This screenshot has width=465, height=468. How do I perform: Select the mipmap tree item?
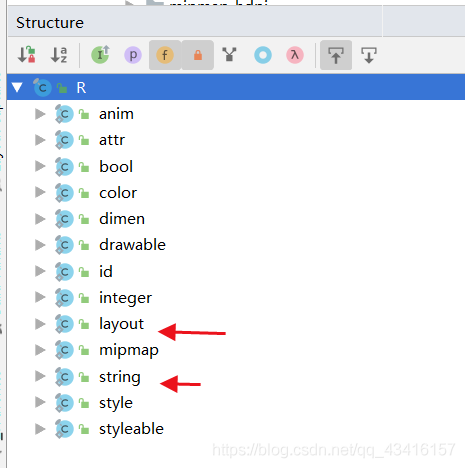(129, 351)
